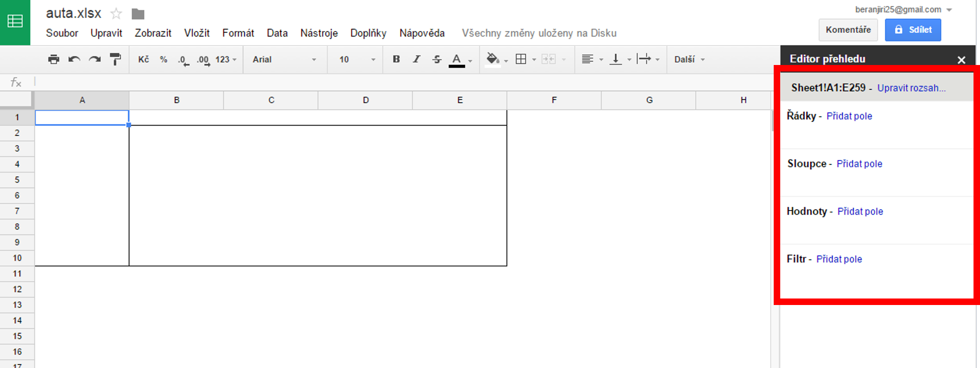
Task: Increase decimal places
Action: pyautogui.click(x=203, y=60)
